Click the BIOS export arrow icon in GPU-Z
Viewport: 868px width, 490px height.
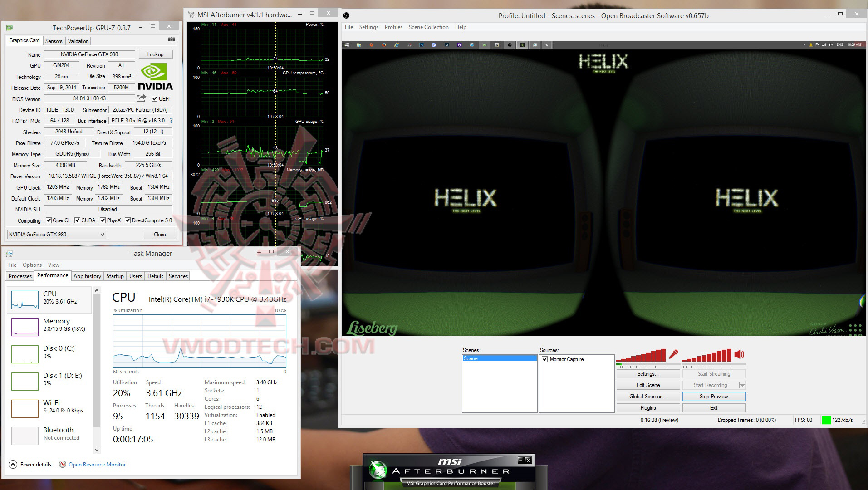141,98
